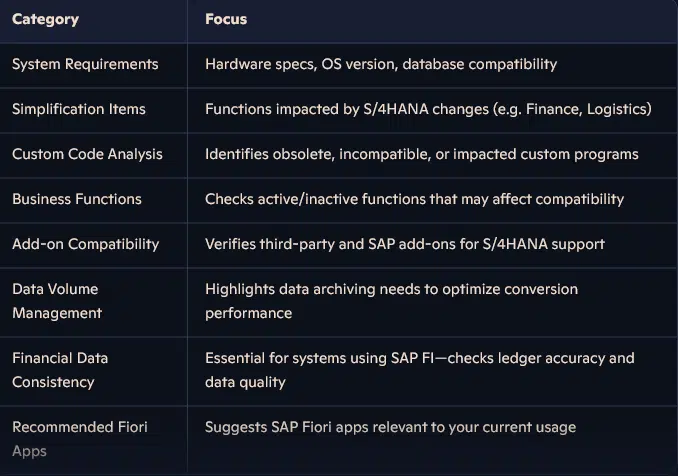Select the Business Functions category cell
Image resolution: width=678 pixels, height=476 pixels.
(x=76, y=199)
